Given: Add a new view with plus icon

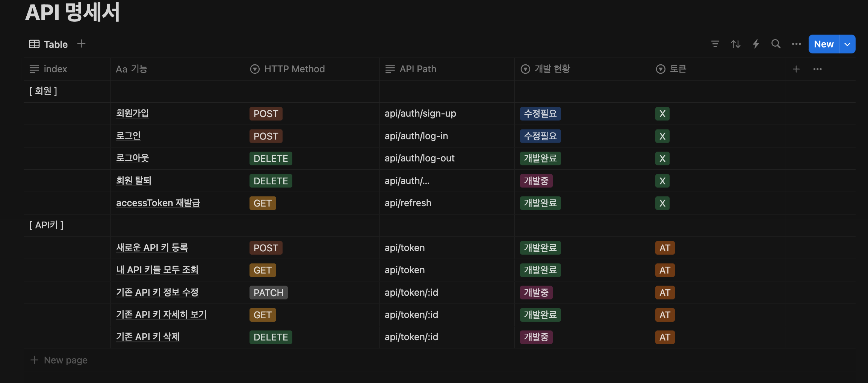Looking at the screenshot, I should point(81,44).
